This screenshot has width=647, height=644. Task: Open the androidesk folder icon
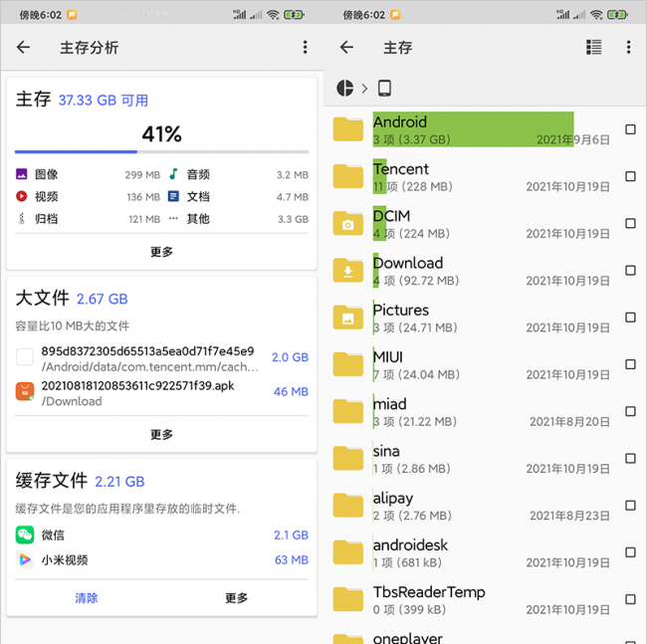[x=348, y=552]
